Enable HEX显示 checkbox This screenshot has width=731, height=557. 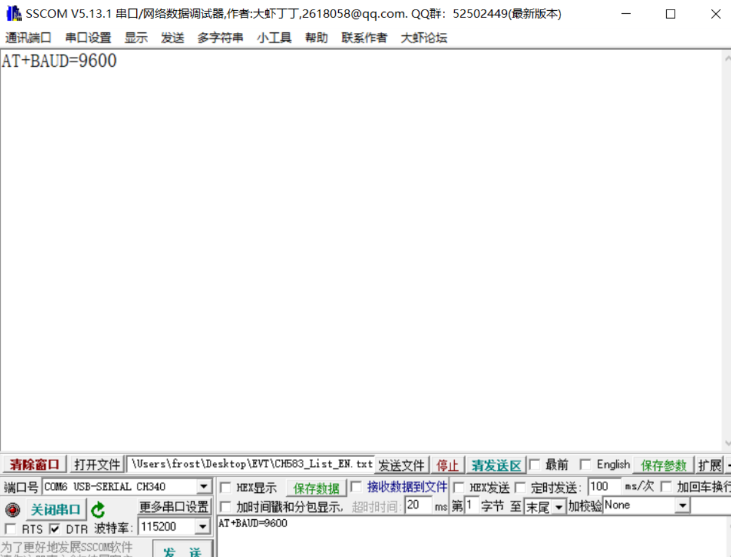point(225,488)
